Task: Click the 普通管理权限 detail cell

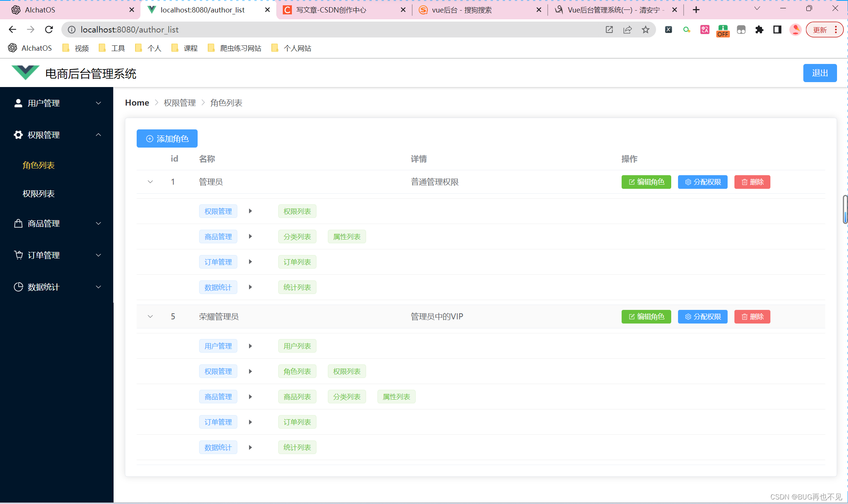Action: click(x=435, y=182)
